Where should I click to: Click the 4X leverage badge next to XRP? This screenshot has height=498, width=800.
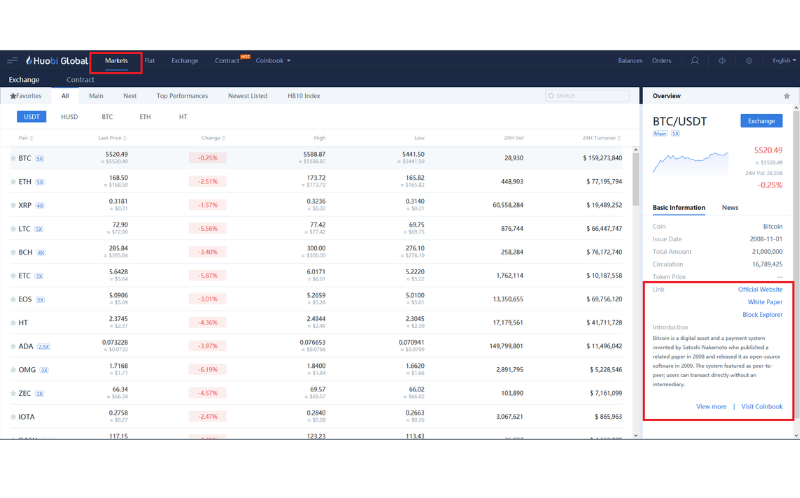pos(40,206)
